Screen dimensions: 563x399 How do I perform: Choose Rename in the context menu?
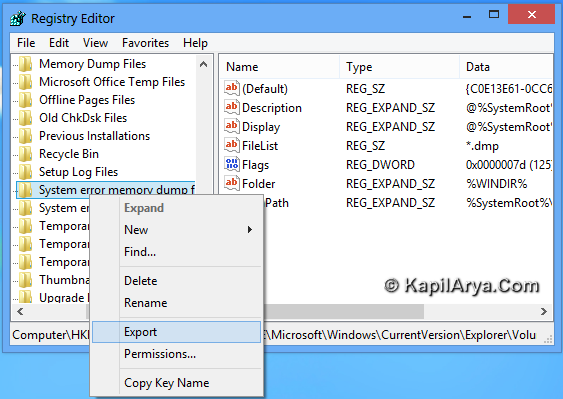pyautogui.click(x=176, y=303)
